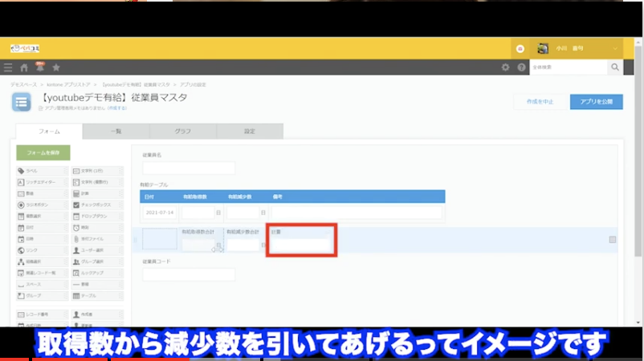Open the home page icon

click(24, 67)
